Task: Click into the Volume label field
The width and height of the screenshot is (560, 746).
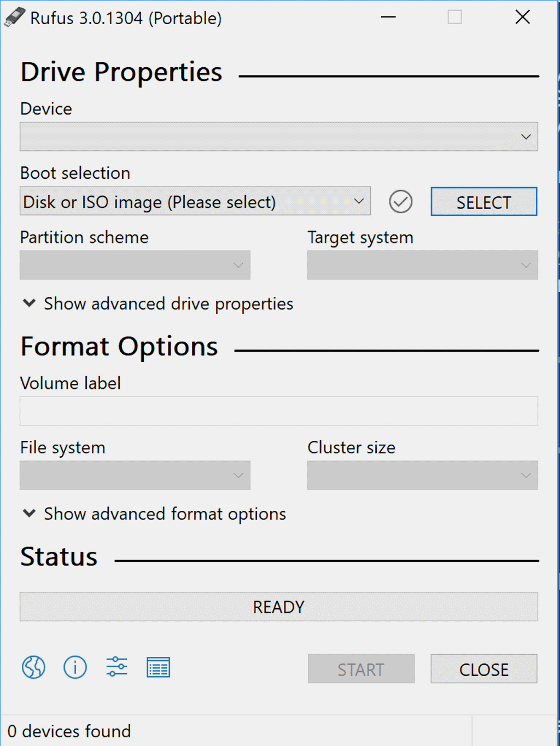Action: coord(279,411)
